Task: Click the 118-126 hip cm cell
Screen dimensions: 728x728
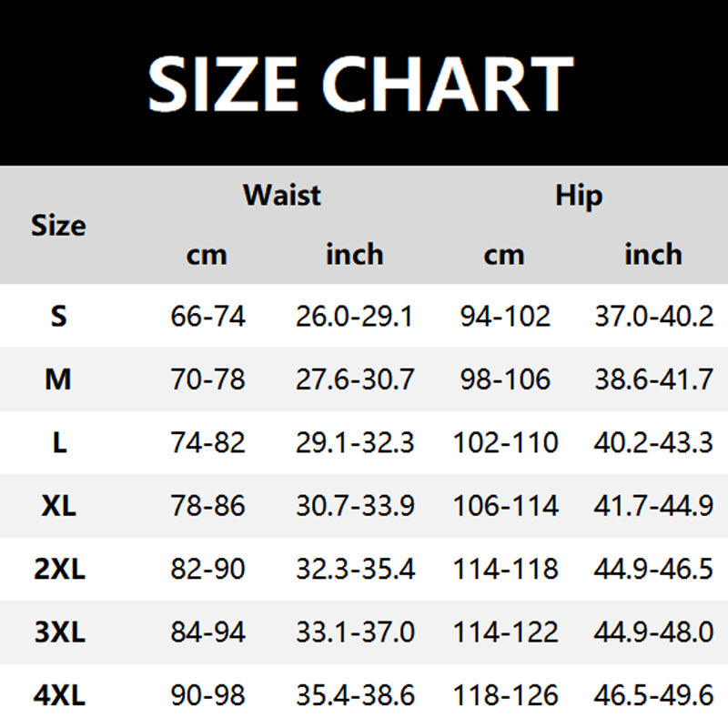Action: click(505, 696)
